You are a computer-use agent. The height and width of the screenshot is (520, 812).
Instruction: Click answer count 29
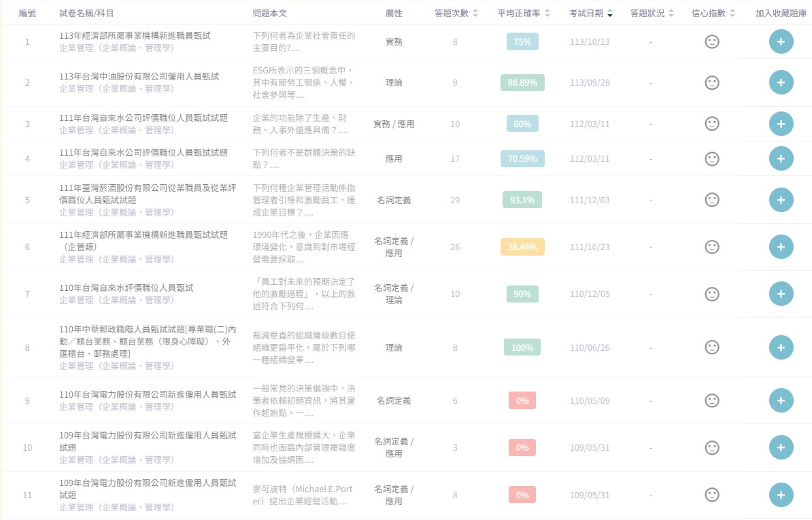click(x=455, y=201)
